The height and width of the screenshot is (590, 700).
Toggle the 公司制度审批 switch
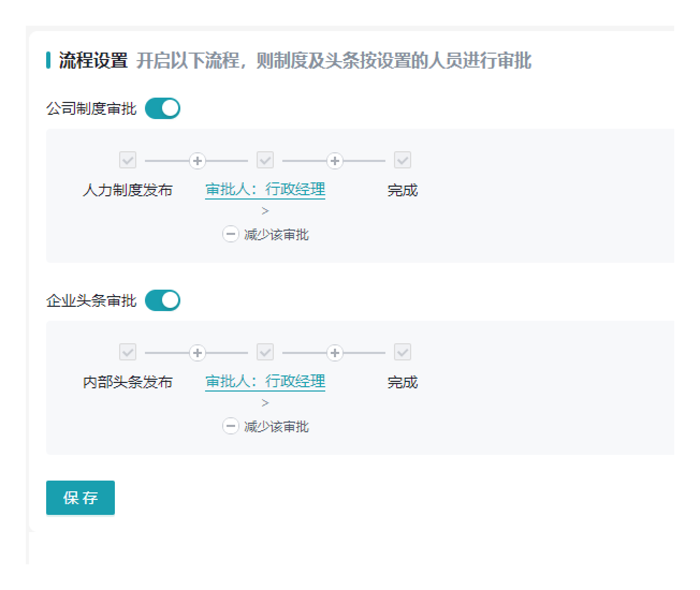pyautogui.click(x=162, y=108)
